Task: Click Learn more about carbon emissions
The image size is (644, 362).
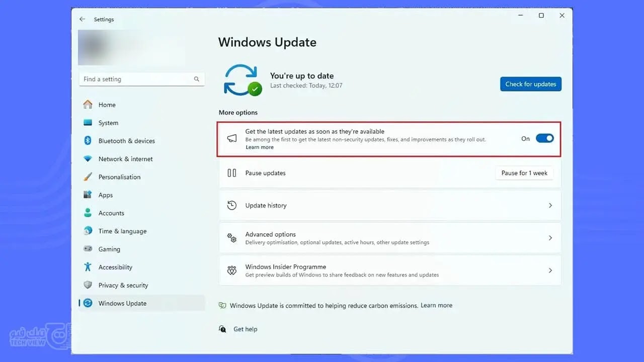Action: pyautogui.click(x=436, y=305)
